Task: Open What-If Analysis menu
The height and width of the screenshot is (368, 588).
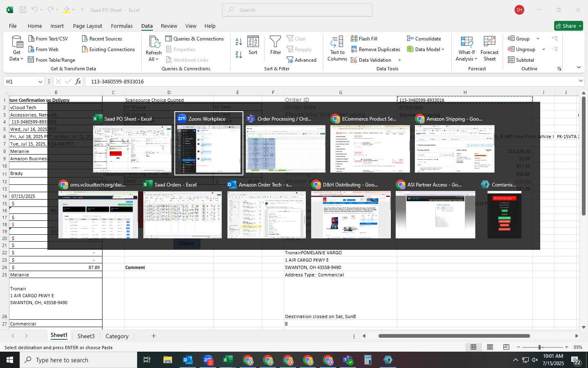Action: click(x=467, y=49)
